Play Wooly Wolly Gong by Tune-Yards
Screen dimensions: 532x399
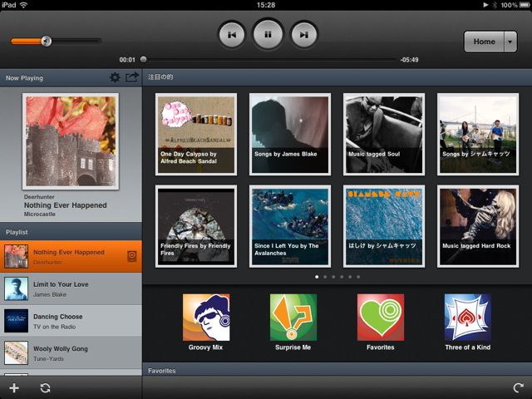pos(71,352)
